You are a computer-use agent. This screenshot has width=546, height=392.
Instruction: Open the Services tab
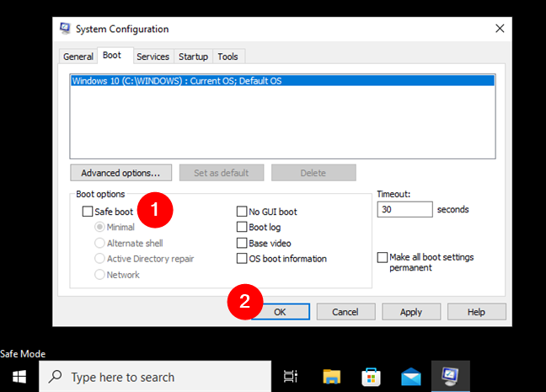(x=153, y=56)
